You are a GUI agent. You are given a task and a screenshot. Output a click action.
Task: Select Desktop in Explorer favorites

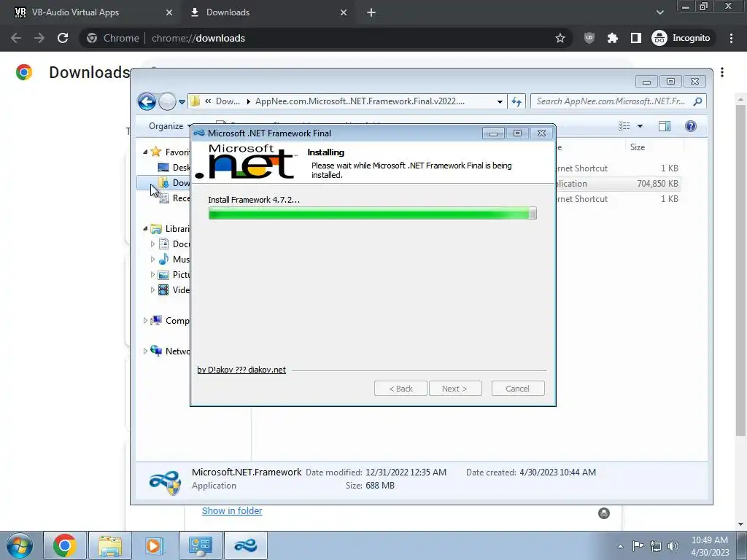(174, 167)
